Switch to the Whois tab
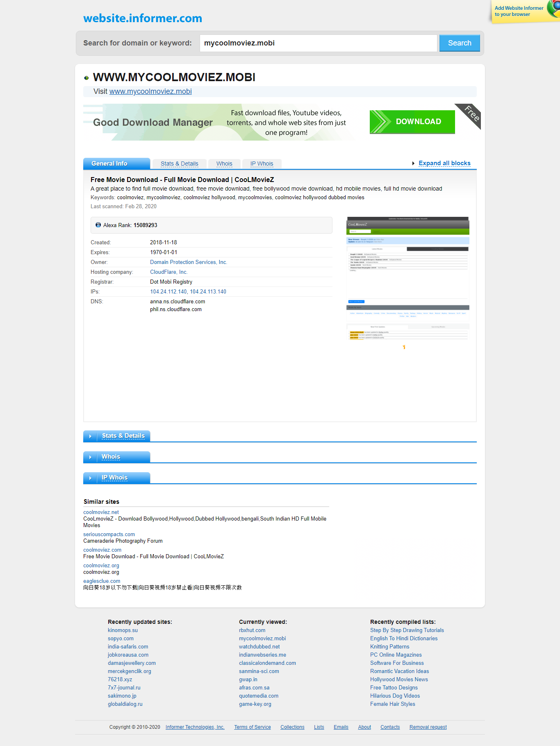The width and height of the screenshot is (560, 746). tap(224, 164)
